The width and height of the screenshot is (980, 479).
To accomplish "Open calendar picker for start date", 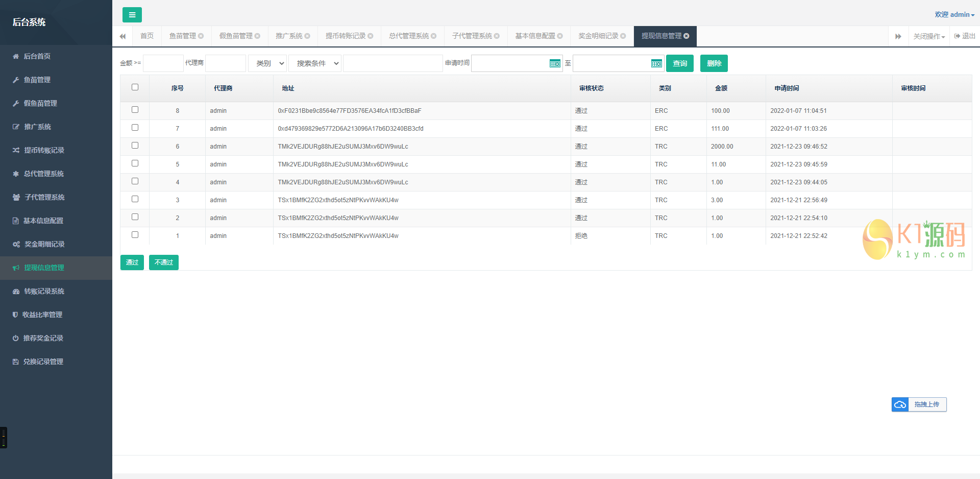I will (x=555, y=63).
